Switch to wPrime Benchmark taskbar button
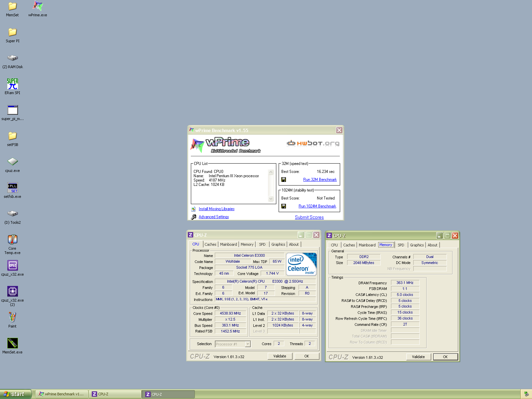 click(62, 394)
